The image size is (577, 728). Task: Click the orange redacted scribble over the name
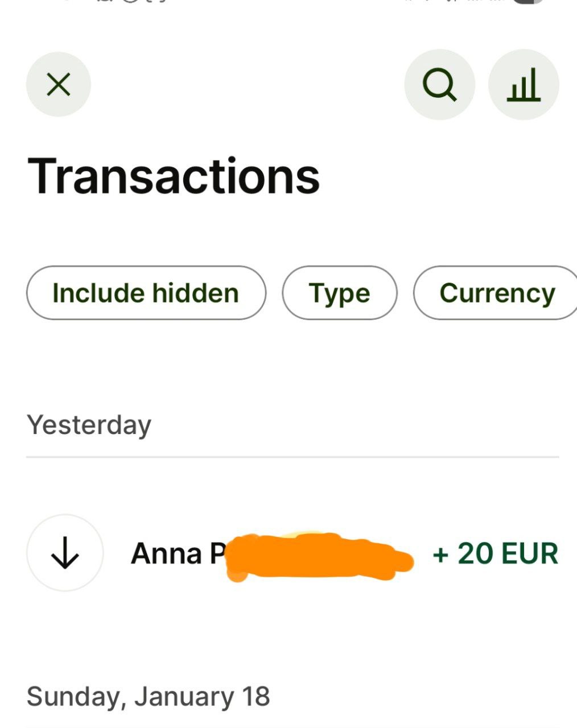pyautogui.click(x=319, y=556)
